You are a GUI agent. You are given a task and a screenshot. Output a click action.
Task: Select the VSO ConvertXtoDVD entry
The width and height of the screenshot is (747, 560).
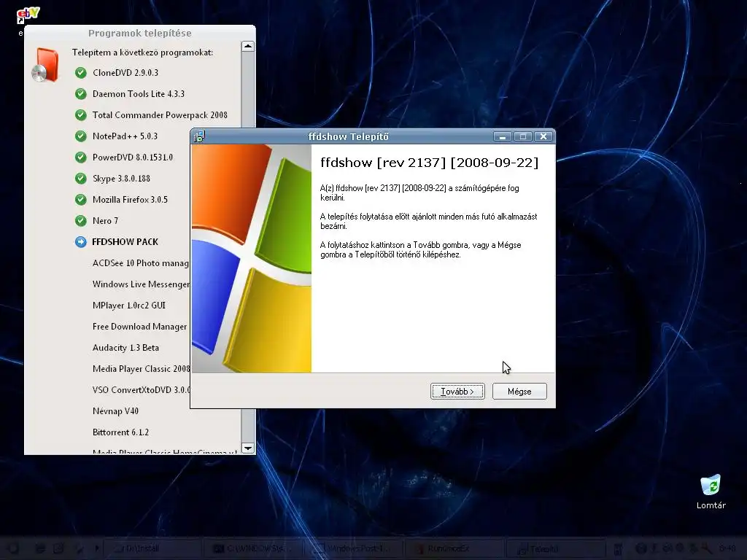tap(141, 390)
